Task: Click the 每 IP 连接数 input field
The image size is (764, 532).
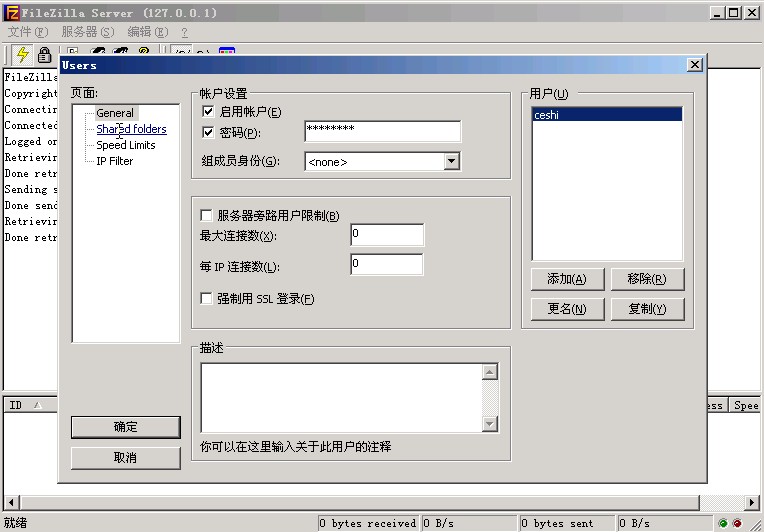Action: 387,265
